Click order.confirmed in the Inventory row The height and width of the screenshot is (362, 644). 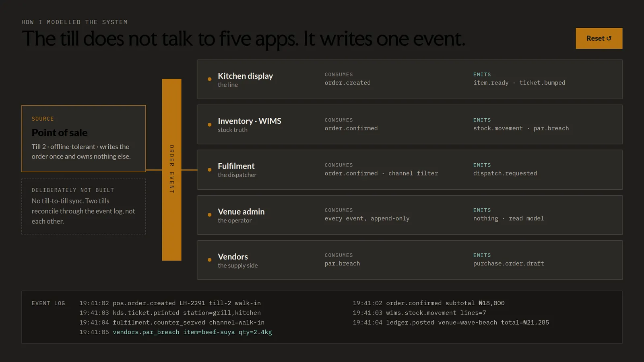(x=351, y=128)
